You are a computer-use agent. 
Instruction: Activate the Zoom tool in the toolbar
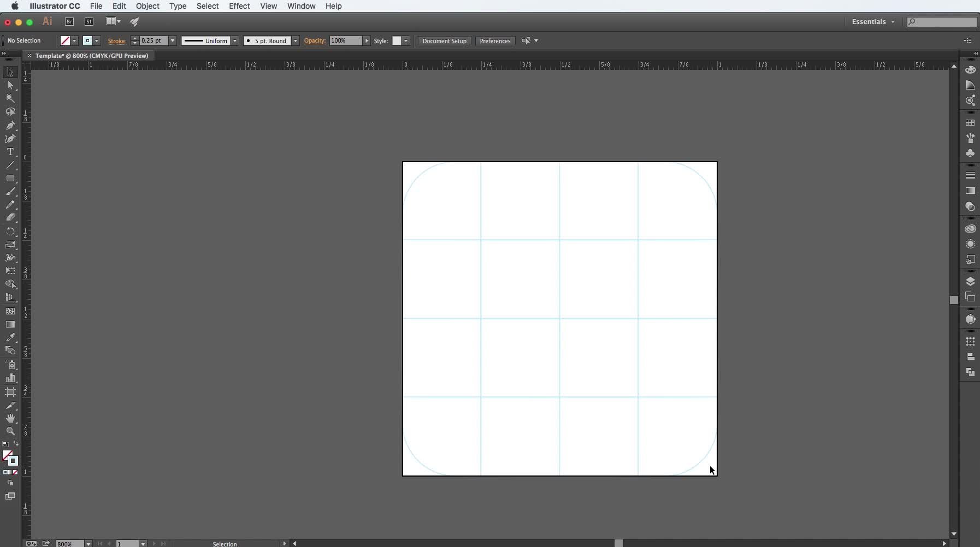pyautogui.click(x=10, y=431)
